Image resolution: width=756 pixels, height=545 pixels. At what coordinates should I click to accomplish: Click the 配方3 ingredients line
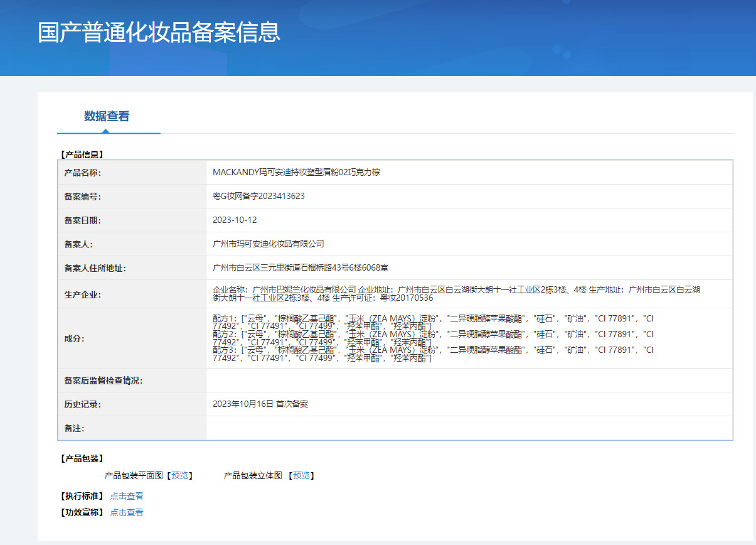pyautogui.click(x=434, y=354)
